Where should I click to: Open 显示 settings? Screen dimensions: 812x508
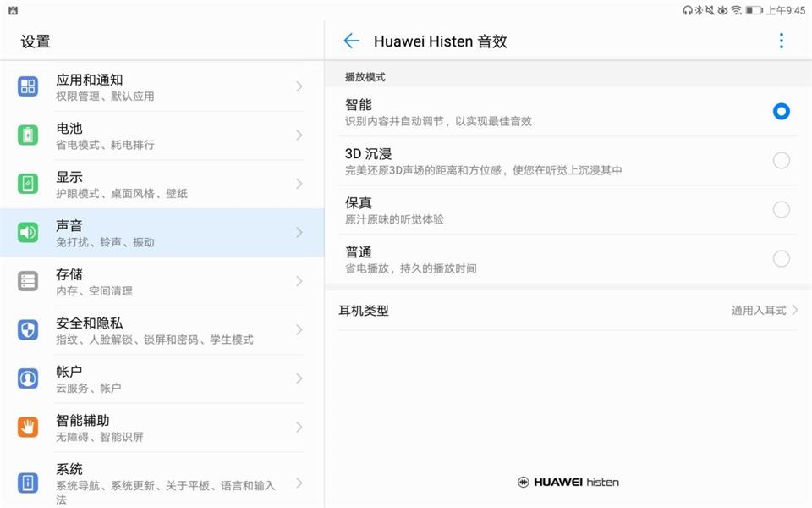[x=162, y=184]
